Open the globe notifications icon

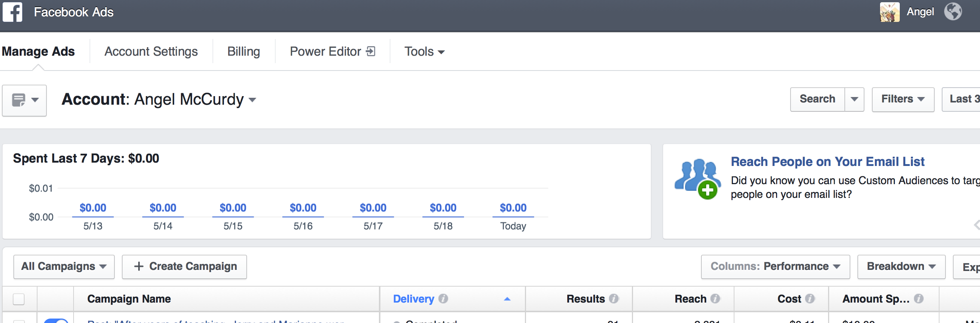point(953,12)
